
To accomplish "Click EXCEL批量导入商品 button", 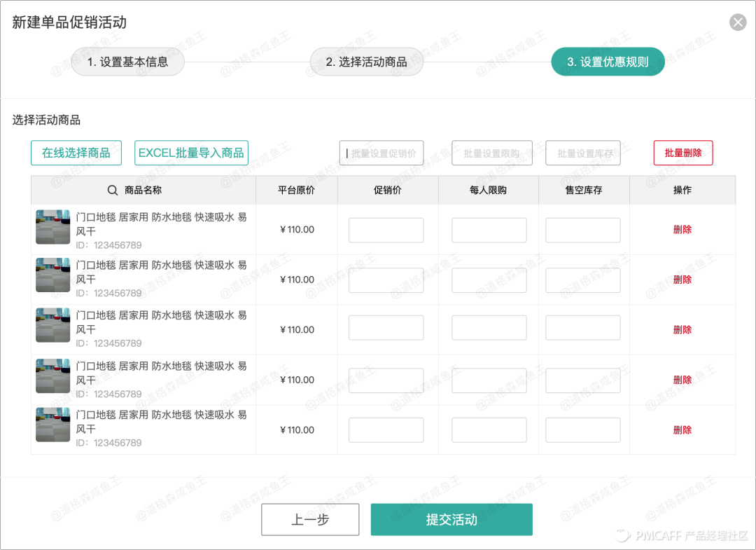I will pos(191,153).
